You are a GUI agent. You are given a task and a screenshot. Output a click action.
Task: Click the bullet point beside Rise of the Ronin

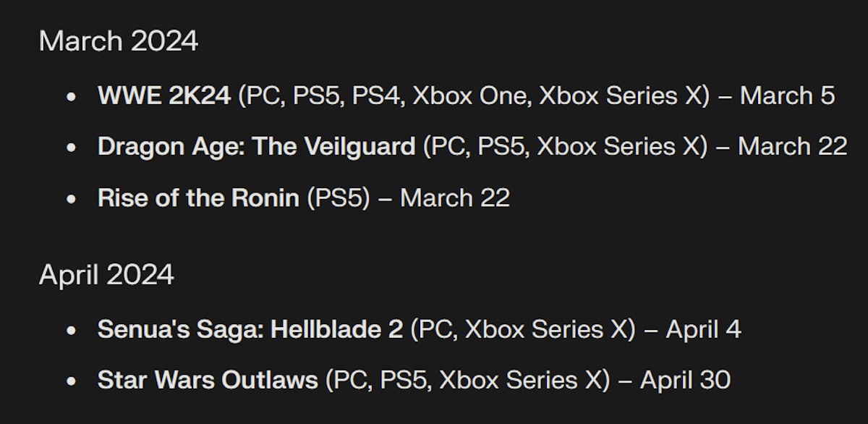pos(71,200)
